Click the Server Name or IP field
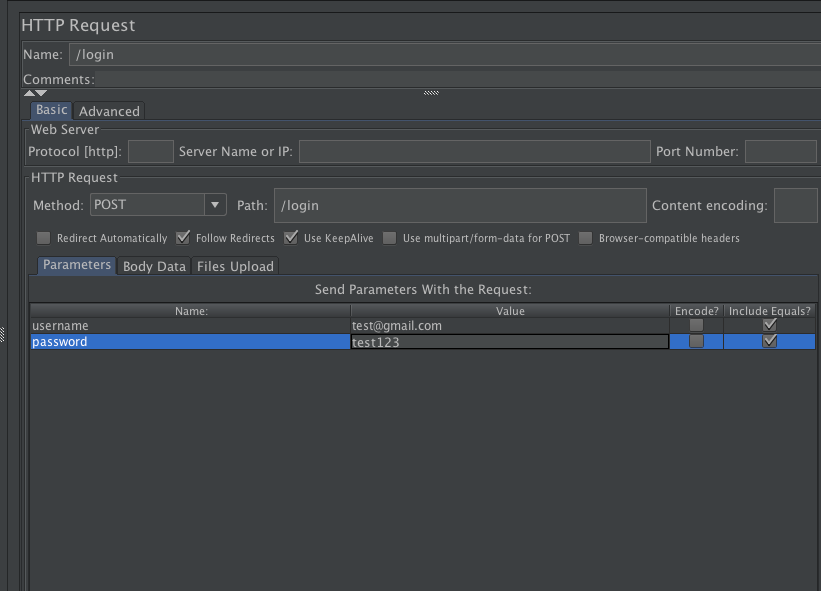Image resolution: width=821 pixels, height=591 pixels. pos(474,152)
